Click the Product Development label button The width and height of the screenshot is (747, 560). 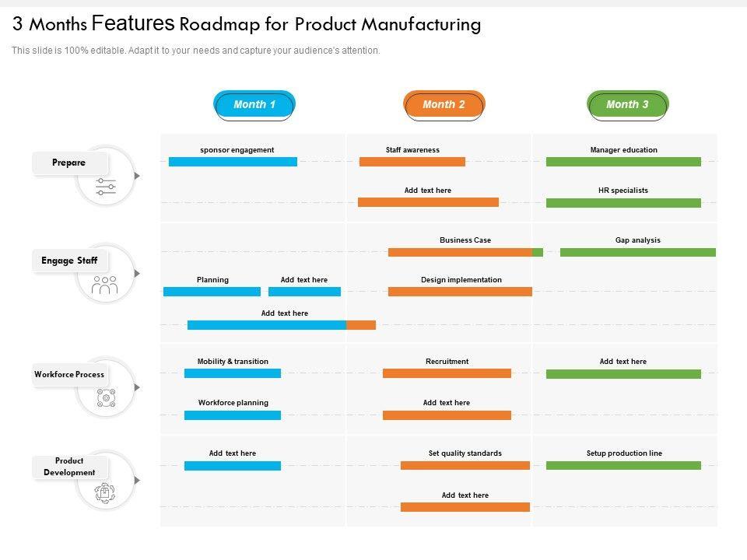tap(70, 467)
